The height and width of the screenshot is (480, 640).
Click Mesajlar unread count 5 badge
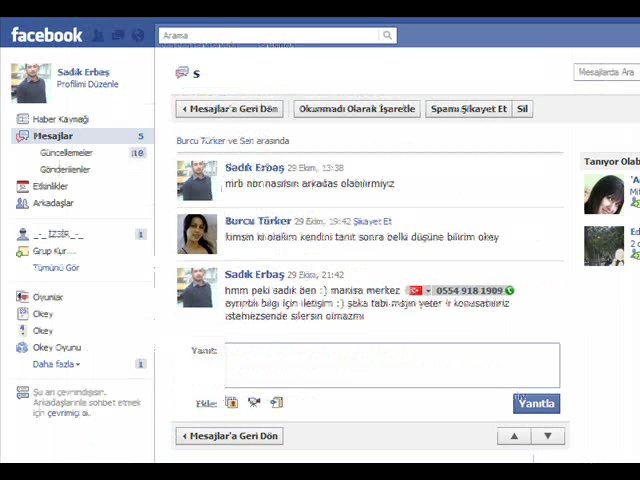tap(141, 136)
